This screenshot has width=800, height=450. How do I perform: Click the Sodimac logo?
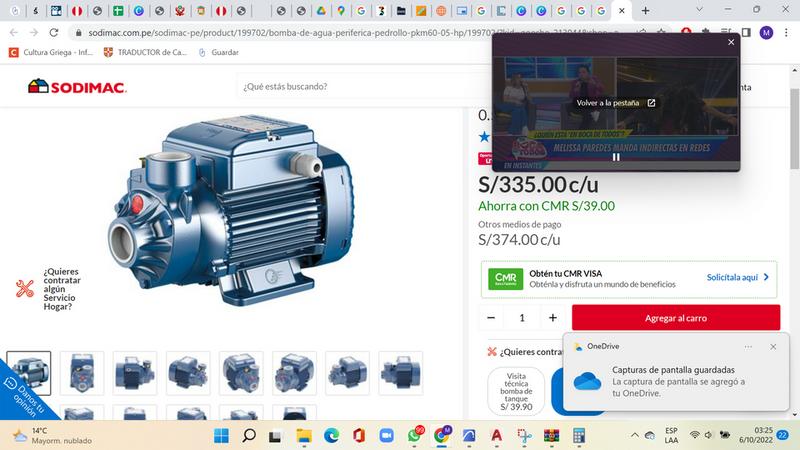(77, 86)
